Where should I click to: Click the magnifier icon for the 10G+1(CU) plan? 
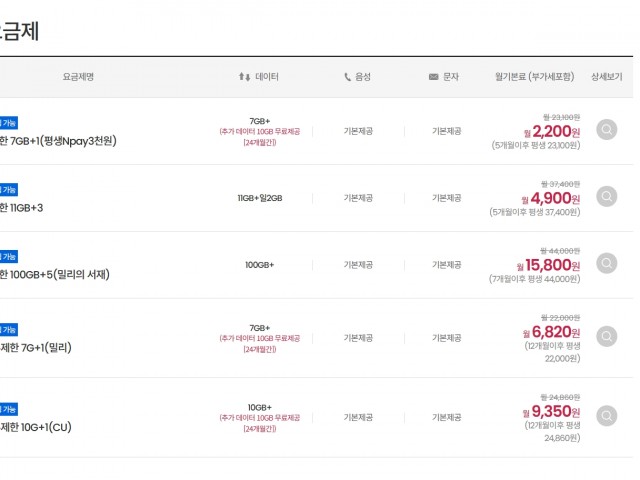click(x=606, y=417)
